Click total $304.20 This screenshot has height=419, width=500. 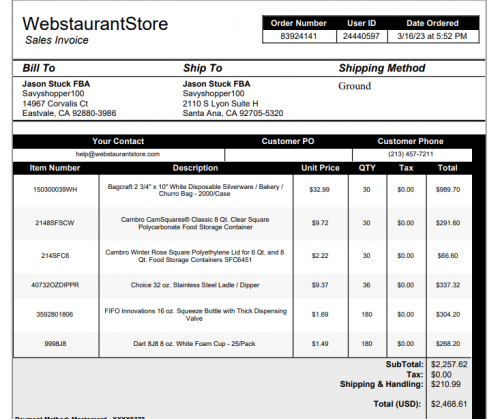tap(448, 314)
